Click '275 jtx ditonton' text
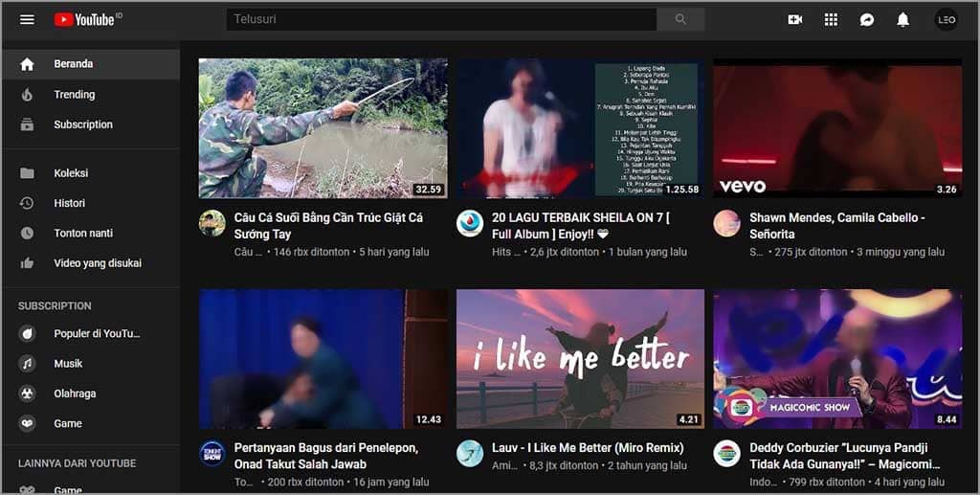This screenshot has width=980, height=495. tap(811, 252)
